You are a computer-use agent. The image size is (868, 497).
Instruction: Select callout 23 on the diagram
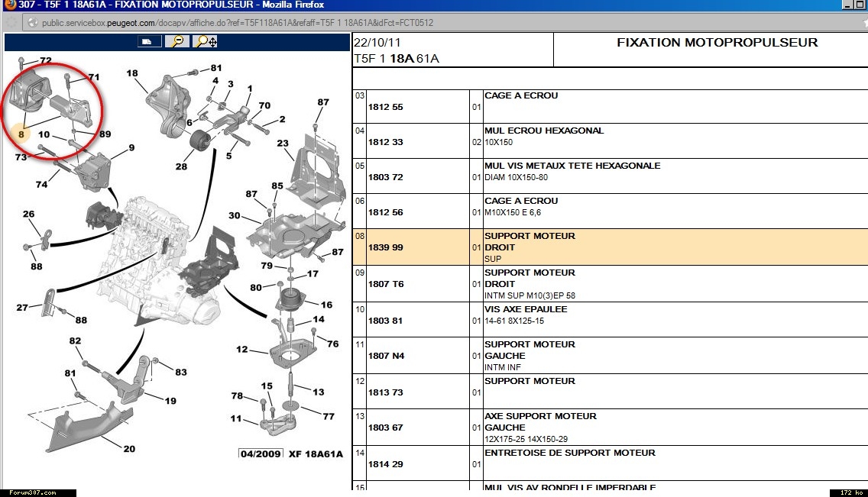[x=283, y=143]
